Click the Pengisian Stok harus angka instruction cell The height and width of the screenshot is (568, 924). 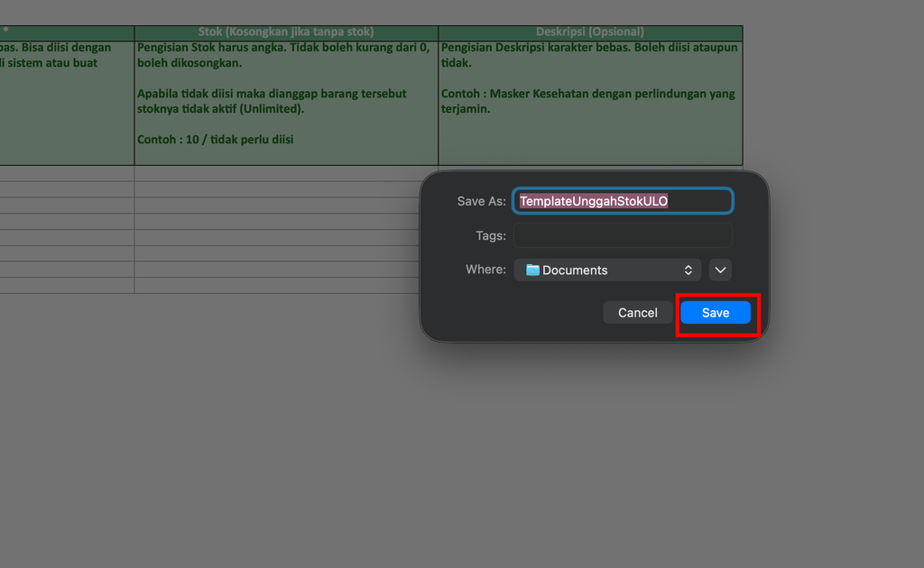point(286,103)
